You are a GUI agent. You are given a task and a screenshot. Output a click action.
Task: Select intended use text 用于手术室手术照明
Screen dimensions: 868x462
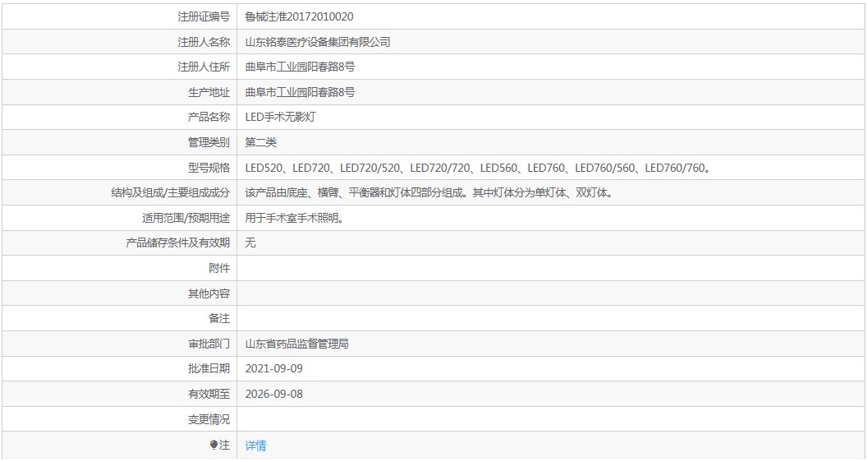[x=295, y=218]
